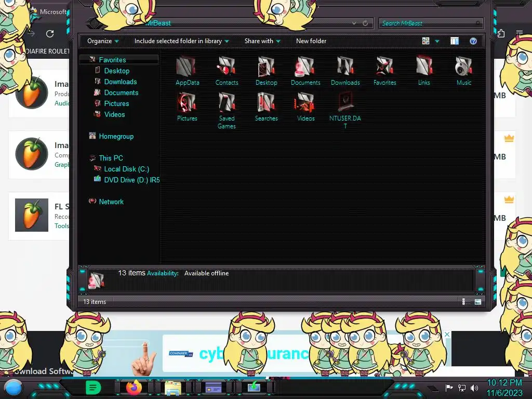This screenshot has width=532, height=399.
Task: Select the NTUSER.DAT file icon
Action: (x=345, y=102)
